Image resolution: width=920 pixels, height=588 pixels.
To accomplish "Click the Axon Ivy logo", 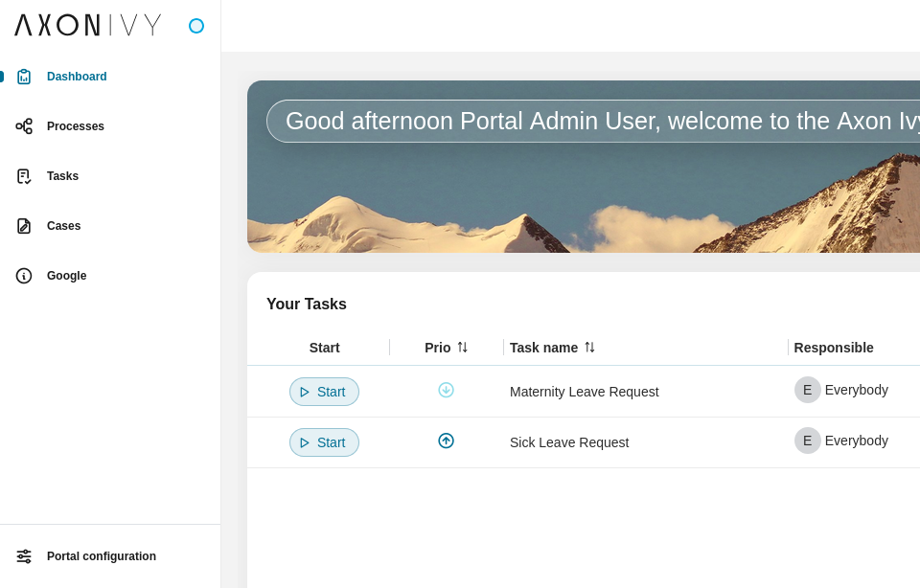I will [87, 25].
